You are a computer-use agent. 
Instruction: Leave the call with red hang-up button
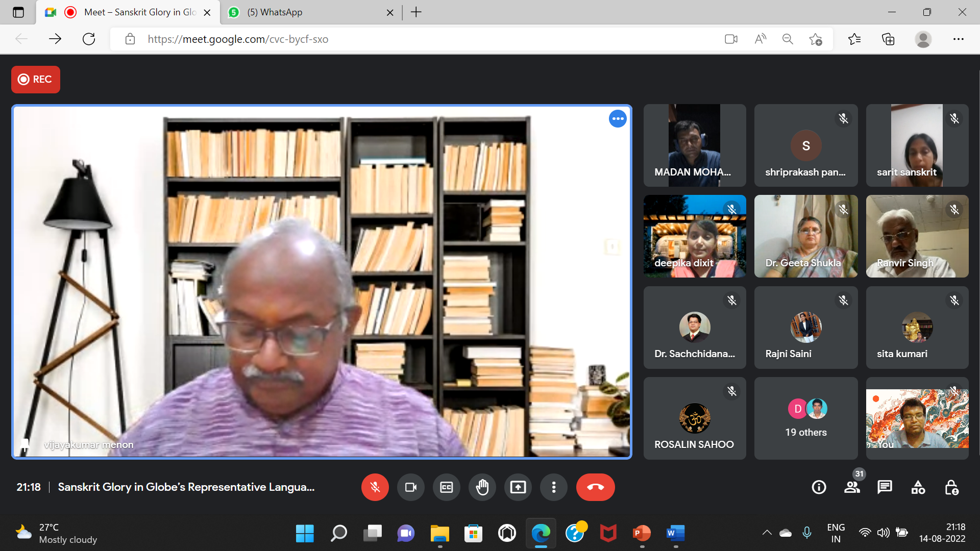pyautogui.click(x=595, y=487)
